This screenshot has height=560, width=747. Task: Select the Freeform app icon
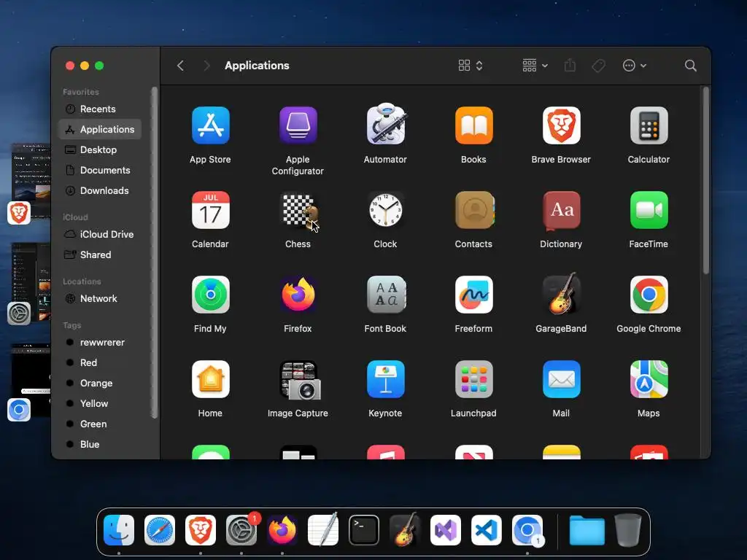point(473,295)
